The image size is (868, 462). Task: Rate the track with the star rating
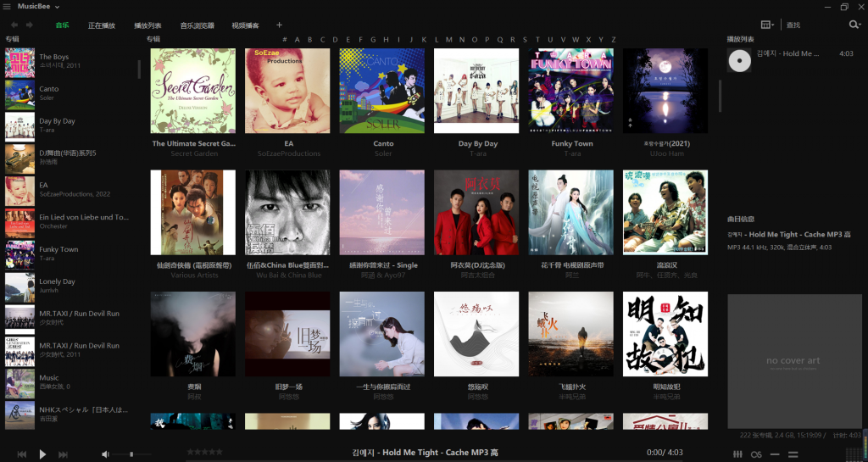point(205,452)
